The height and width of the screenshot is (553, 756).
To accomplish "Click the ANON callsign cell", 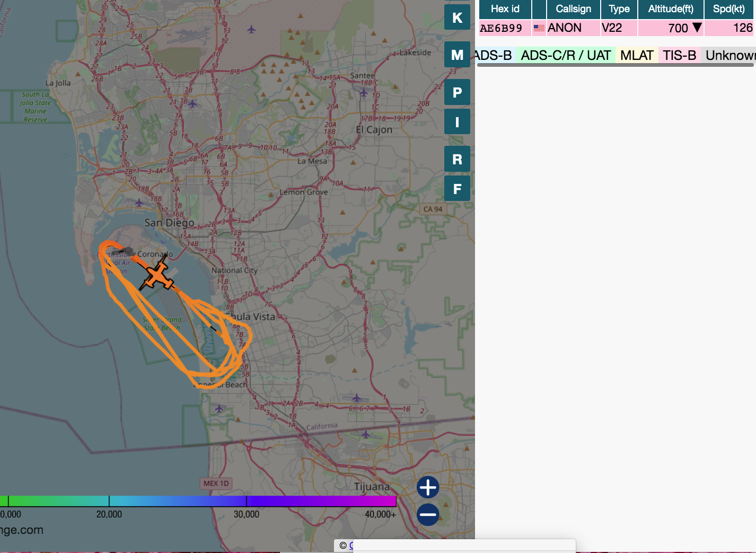I will click(x=573, y=28).
